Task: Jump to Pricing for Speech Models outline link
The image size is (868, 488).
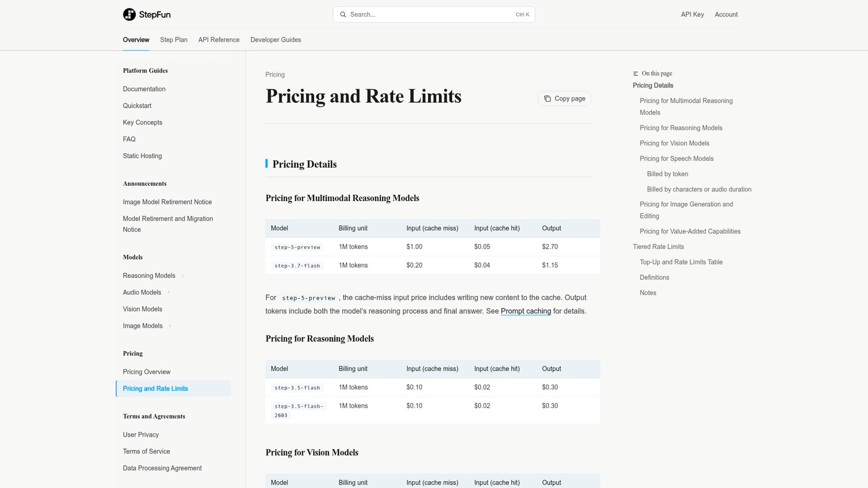Action: coord(676,159)
